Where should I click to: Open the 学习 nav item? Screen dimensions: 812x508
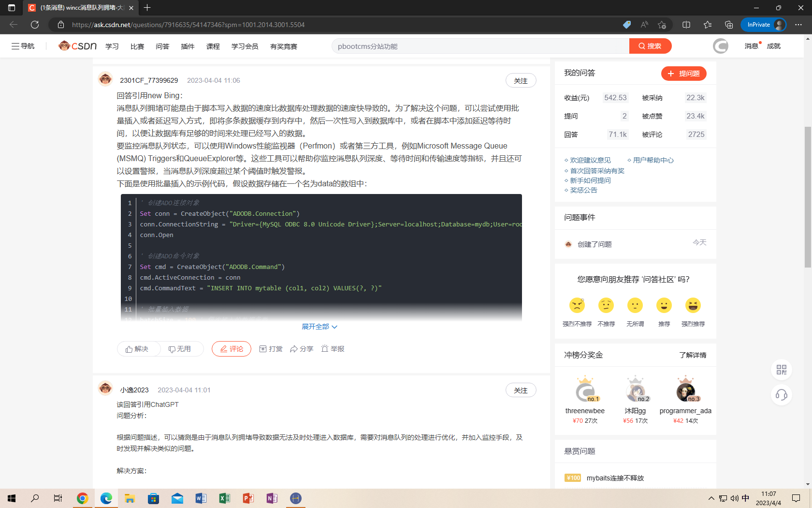point(112,46)
